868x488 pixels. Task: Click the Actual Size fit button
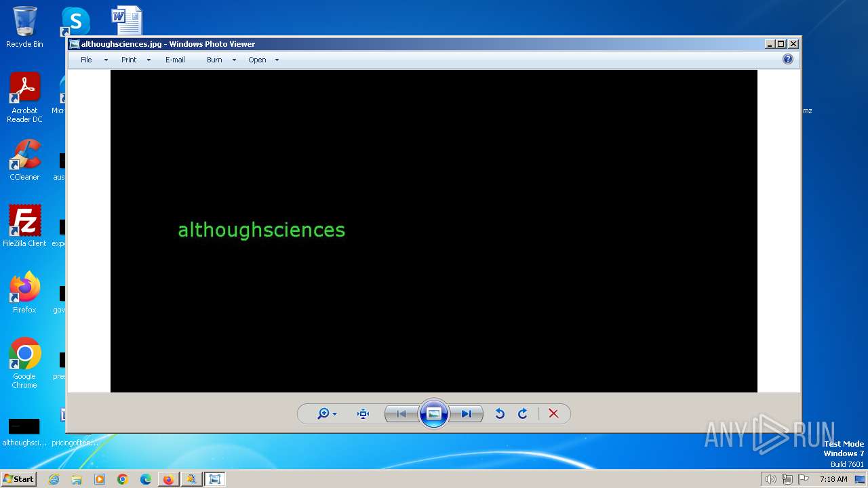[x=363, y=413]
